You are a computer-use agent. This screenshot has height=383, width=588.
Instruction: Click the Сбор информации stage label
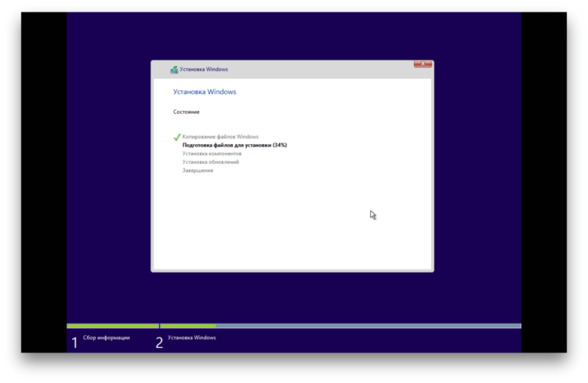click(106, 338)
